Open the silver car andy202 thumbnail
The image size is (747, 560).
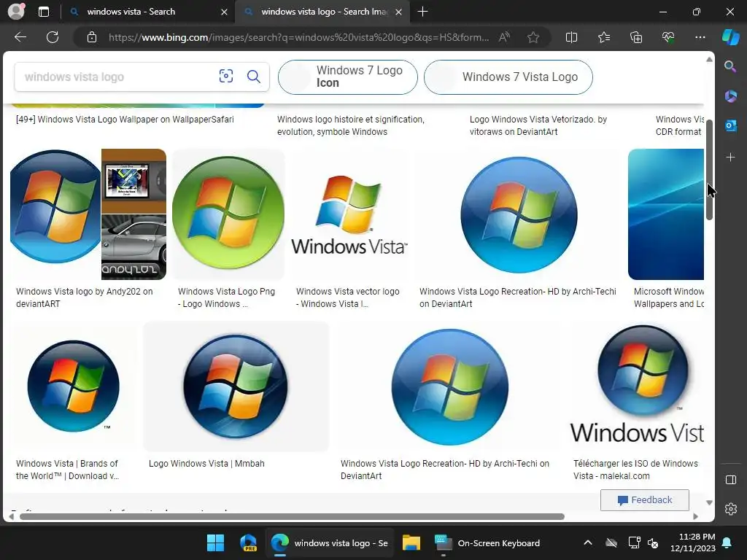[x=134, y=246]
